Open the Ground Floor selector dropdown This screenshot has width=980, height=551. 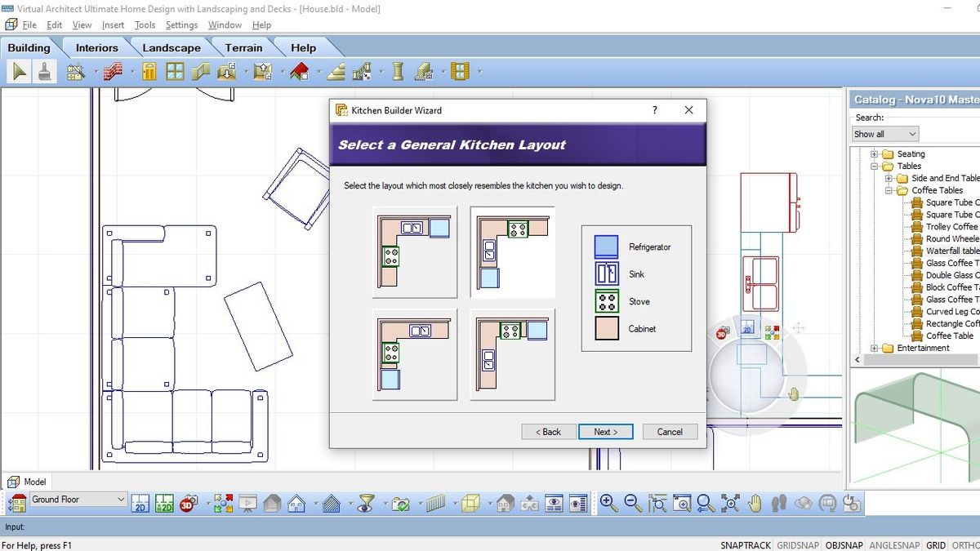[121, 499]
